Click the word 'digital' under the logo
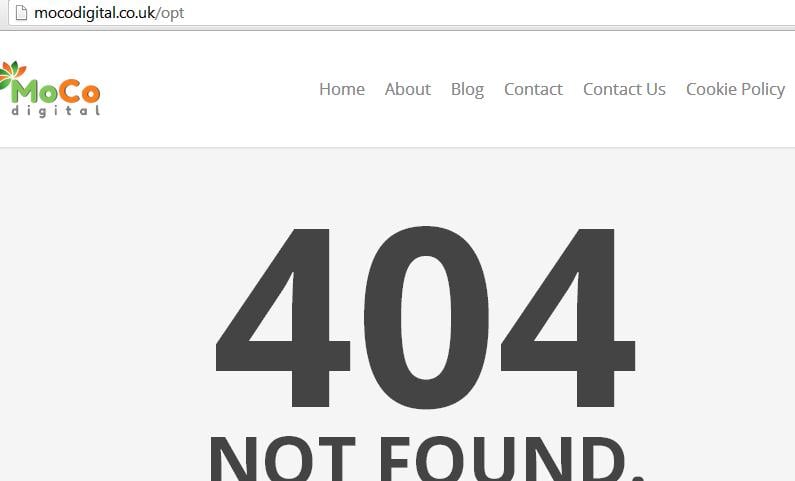 click(56, 110)
